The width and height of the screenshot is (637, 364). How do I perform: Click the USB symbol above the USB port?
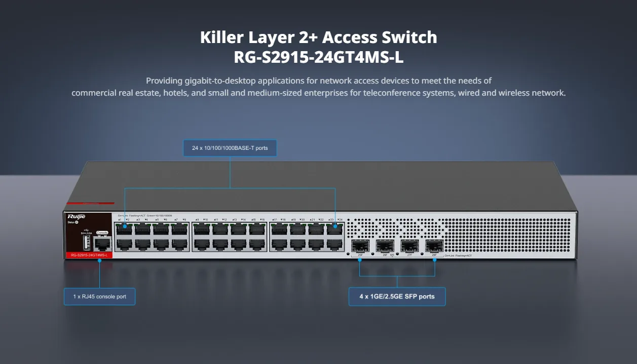point(86,230)
